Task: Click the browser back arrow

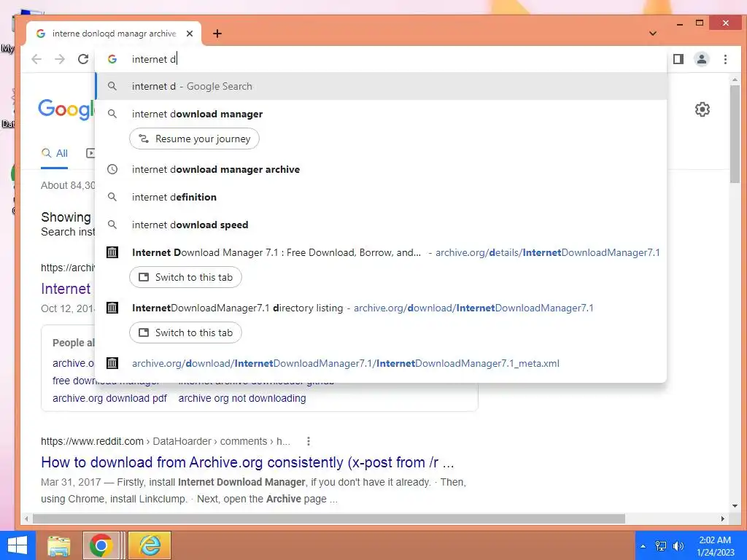Action: coord(36,59)
